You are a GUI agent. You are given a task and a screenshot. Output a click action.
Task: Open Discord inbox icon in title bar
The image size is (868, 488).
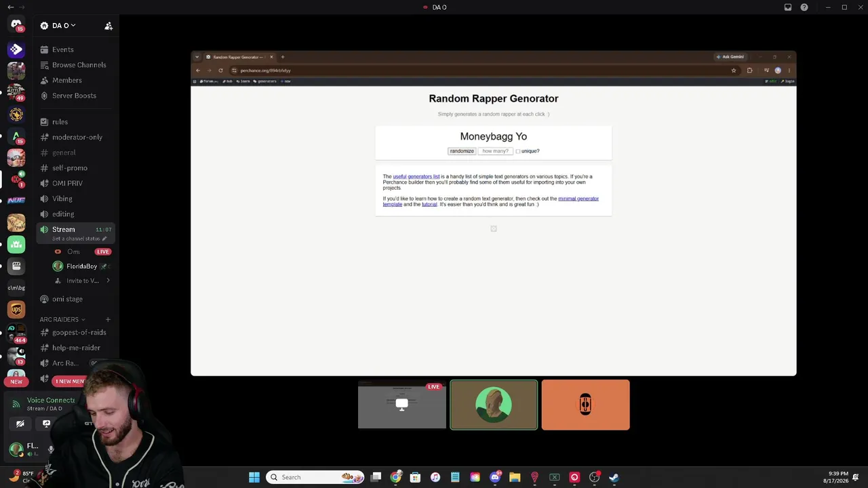pyautogui.click(x=788, y=7)
